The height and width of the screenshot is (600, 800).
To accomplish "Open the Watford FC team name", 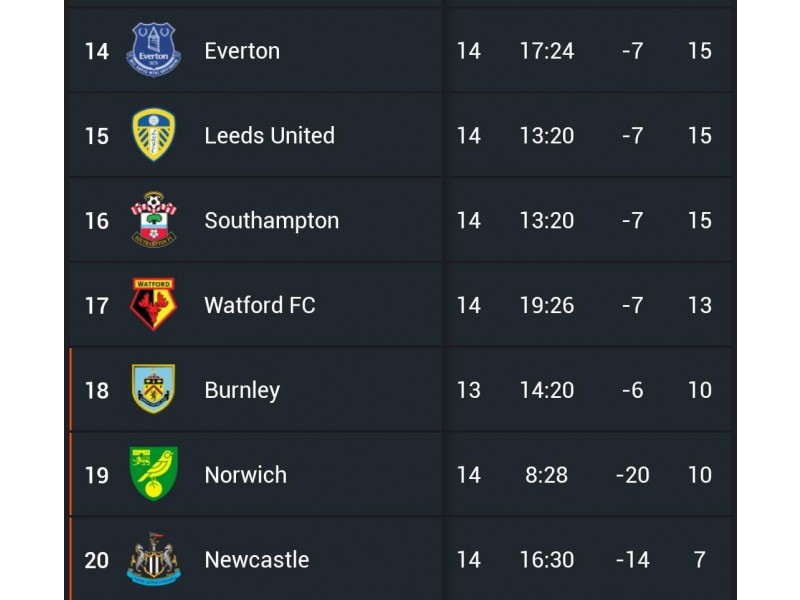I will click(260, 305).
